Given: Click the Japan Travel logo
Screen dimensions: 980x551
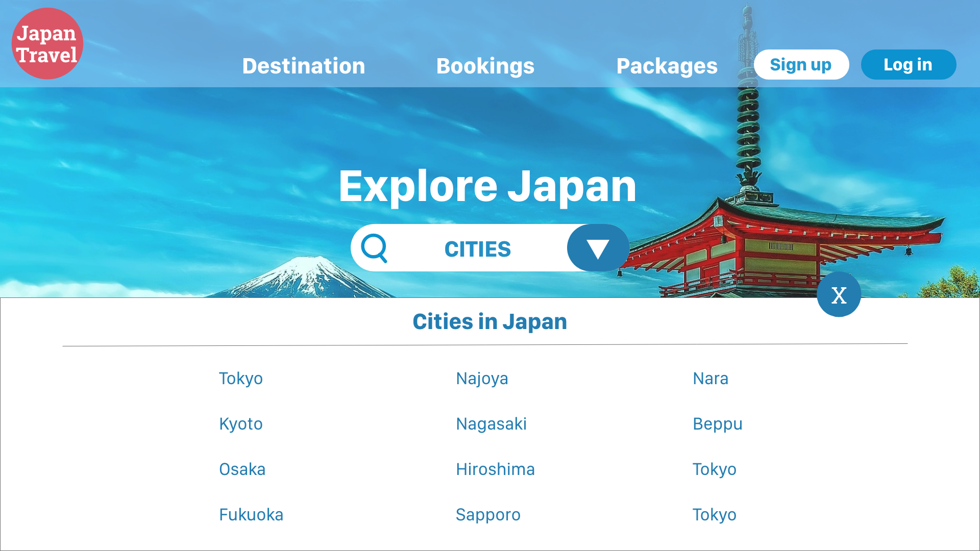Looking at the screenshot, I should click(x=47, y=43).
